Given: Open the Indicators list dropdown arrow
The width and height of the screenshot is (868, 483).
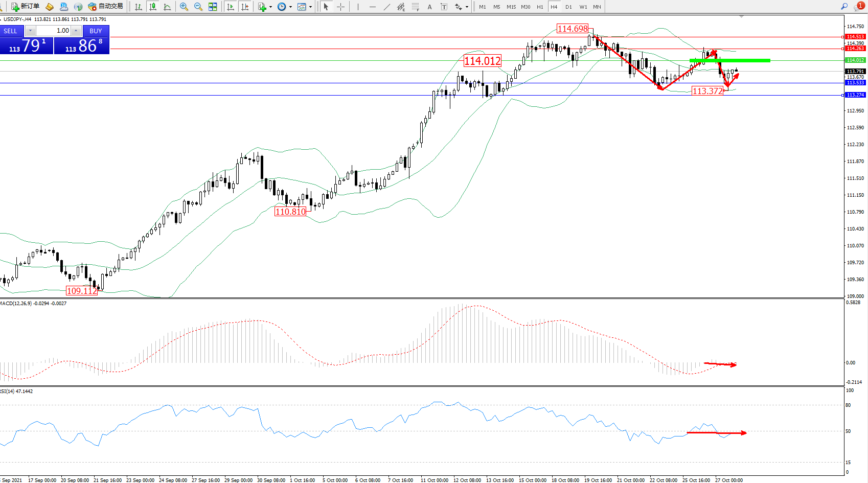Looking at the screenshot, I should [x=271, y=7].
